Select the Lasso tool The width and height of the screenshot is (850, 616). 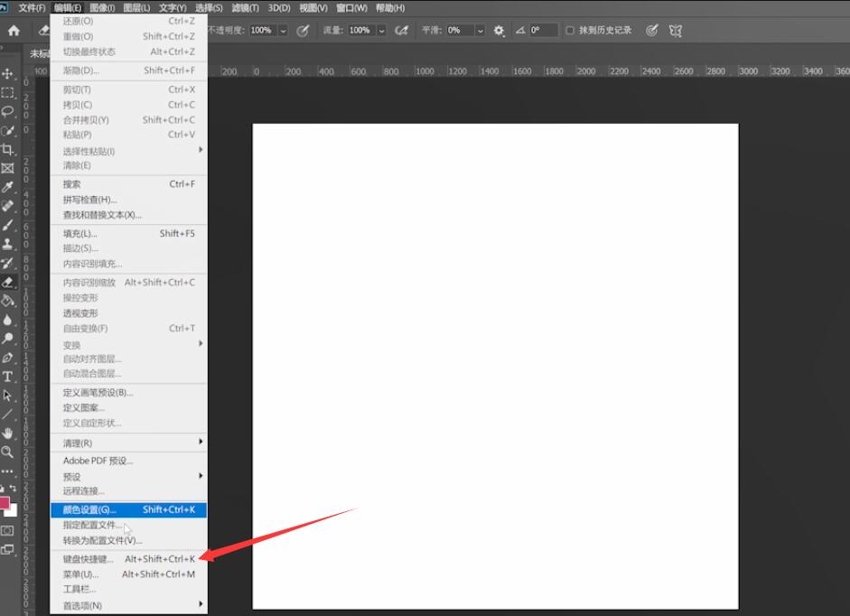click(x=7, y=112)
